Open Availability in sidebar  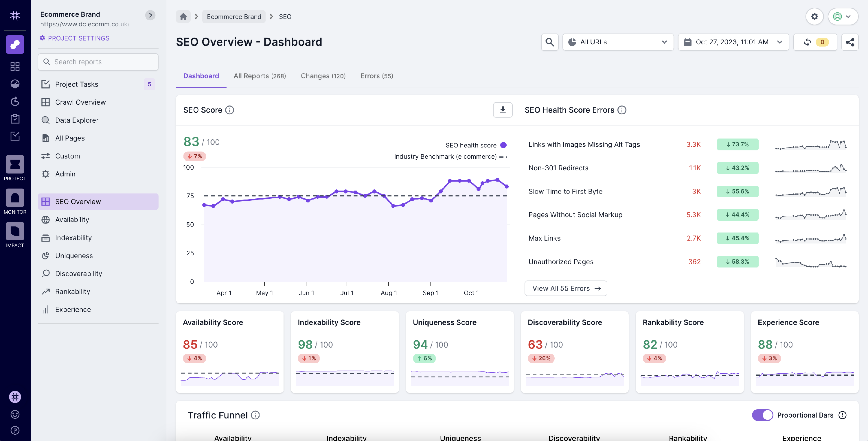click(98, 220)
